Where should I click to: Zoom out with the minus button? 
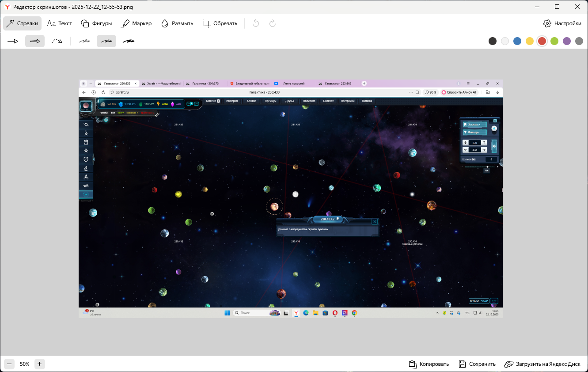(x=9, y=364)
